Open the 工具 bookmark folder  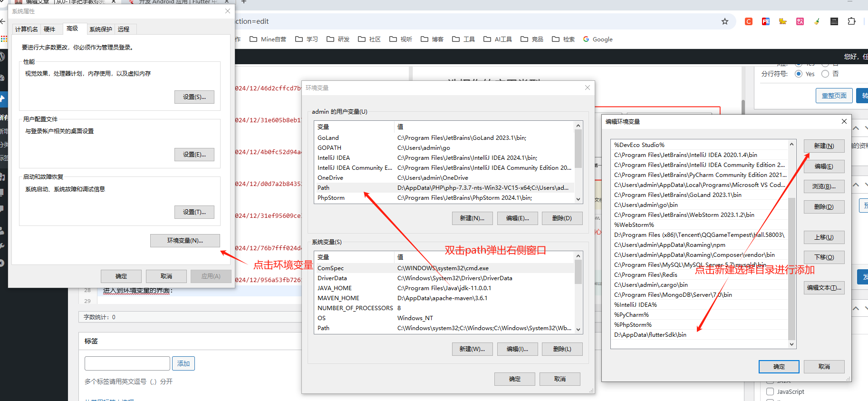pos(463,39)
